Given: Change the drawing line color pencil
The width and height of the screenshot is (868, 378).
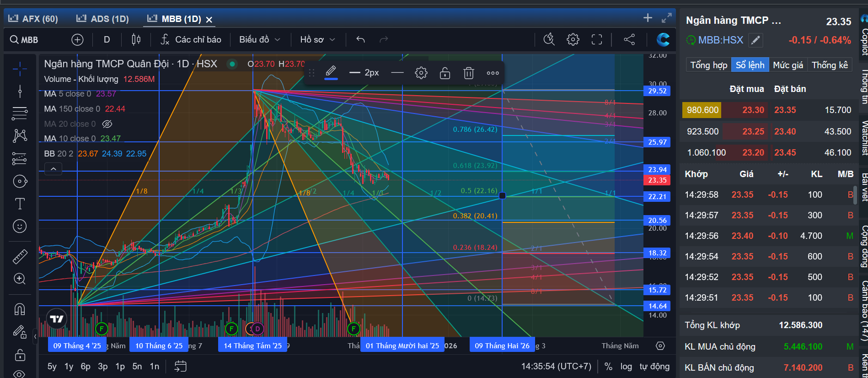Looking at the screenshot, I should pos(331,73).
